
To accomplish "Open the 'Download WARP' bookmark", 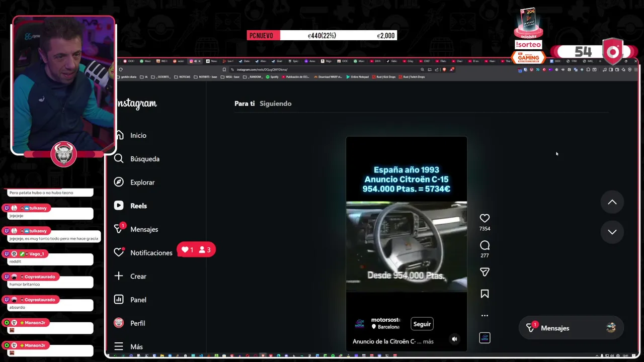I will pos(328,77).
